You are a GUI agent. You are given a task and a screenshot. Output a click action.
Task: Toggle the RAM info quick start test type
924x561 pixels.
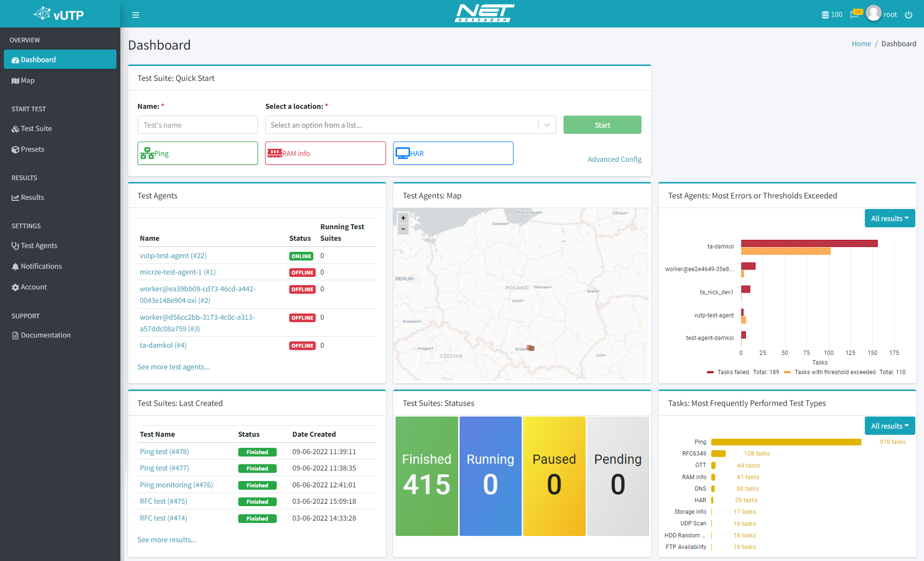click(x=325, y=153)
